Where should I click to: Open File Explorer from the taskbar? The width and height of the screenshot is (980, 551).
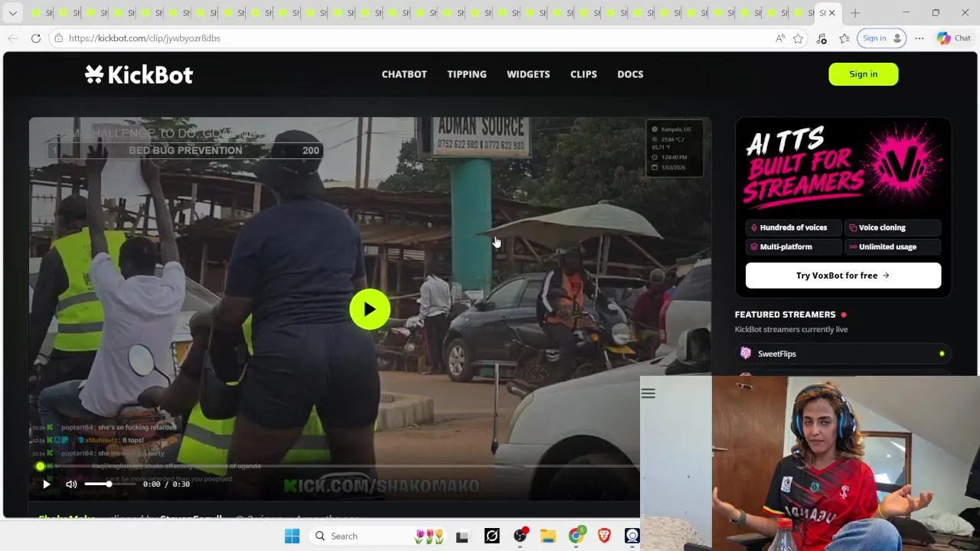click(x=547, y=536)
